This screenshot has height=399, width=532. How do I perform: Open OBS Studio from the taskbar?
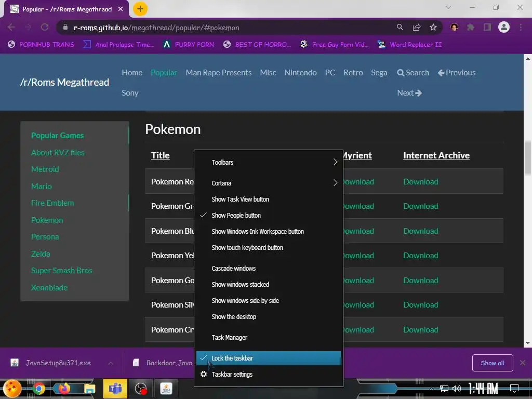click(x=140, y=389)
